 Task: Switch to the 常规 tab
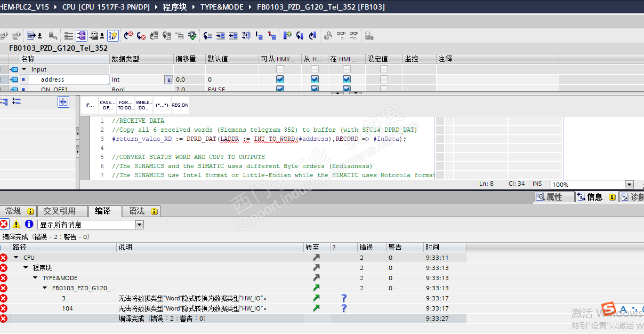[18, 211]
